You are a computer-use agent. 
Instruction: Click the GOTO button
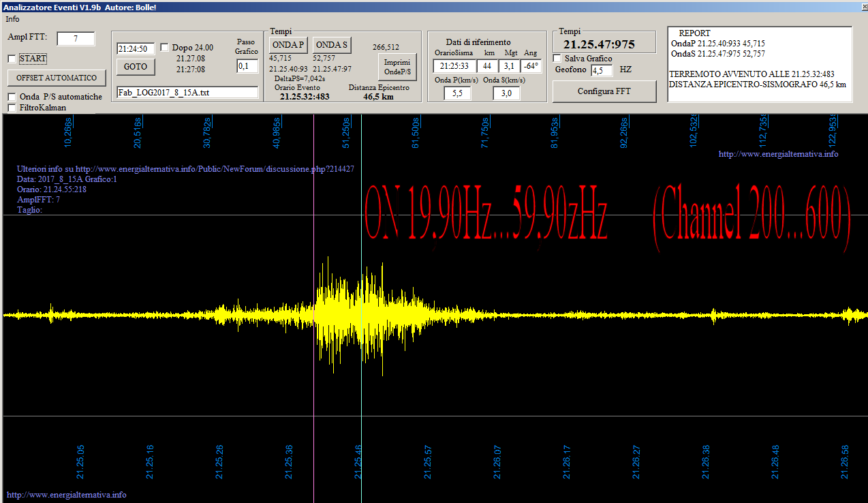[136, 67]
